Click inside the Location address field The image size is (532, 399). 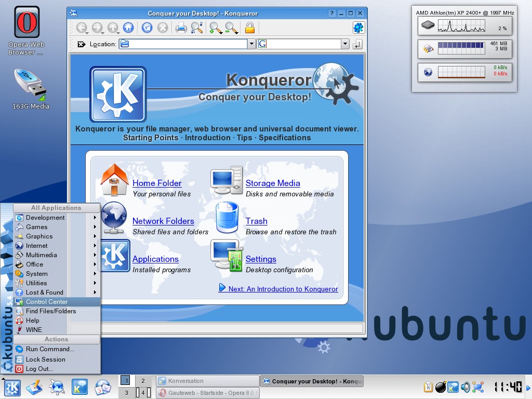point(183,44)
